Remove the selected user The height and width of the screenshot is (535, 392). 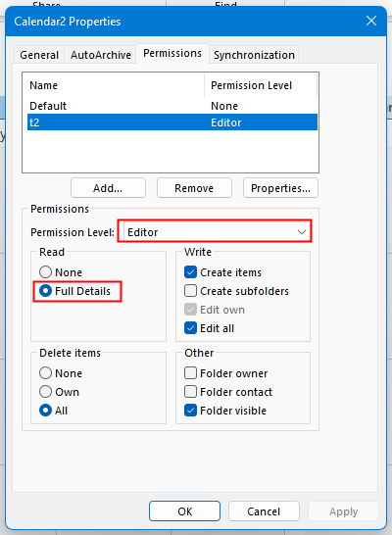[x=194, y=188]
